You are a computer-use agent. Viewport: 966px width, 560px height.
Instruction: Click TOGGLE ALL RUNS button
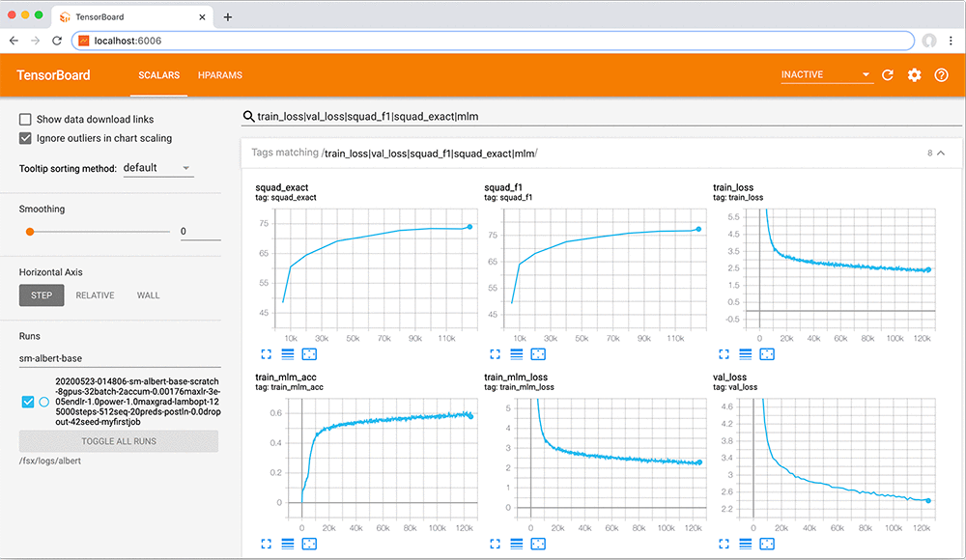click(x=118, y=441)
